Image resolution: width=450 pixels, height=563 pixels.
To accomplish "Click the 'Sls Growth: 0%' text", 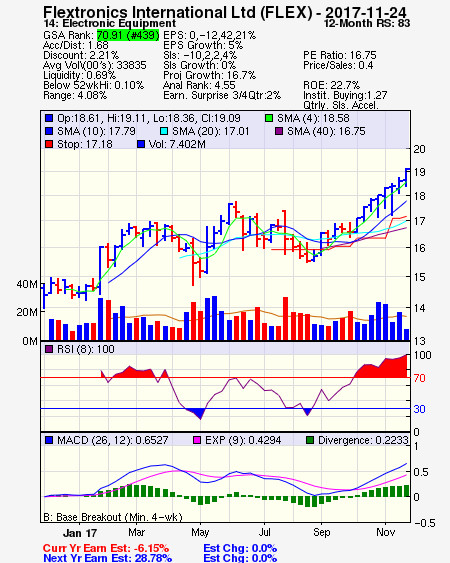I will 200,65.
